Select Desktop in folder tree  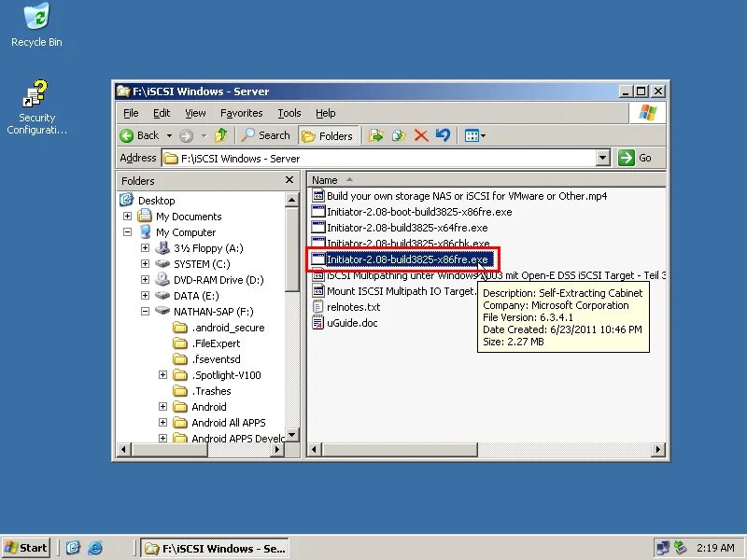(156, 201)
